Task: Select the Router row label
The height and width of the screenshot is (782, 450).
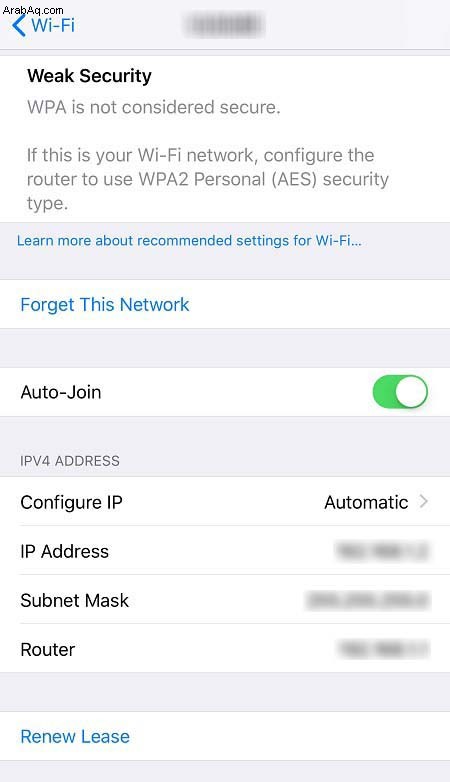Action: pos(48,649)
